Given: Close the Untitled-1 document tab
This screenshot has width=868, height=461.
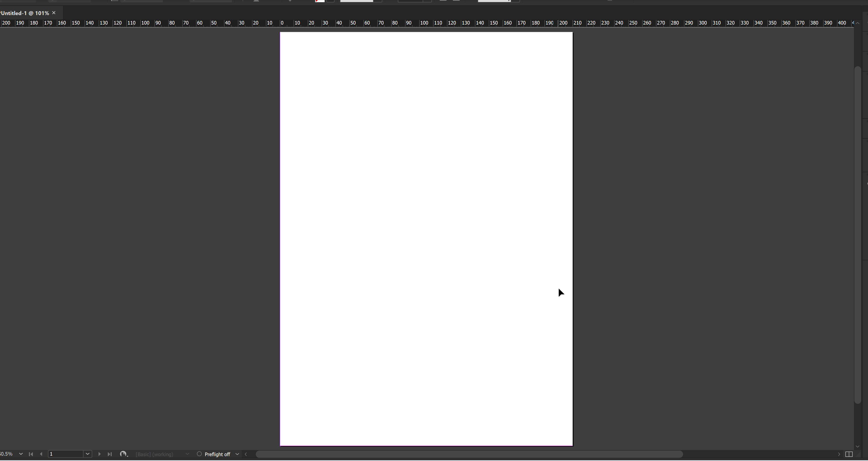Looking at the screenshot, I should 54,13.
